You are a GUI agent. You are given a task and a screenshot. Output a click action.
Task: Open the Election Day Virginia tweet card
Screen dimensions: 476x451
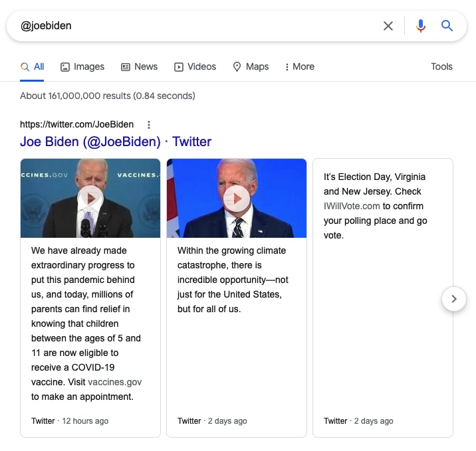[x=382, y=299]
